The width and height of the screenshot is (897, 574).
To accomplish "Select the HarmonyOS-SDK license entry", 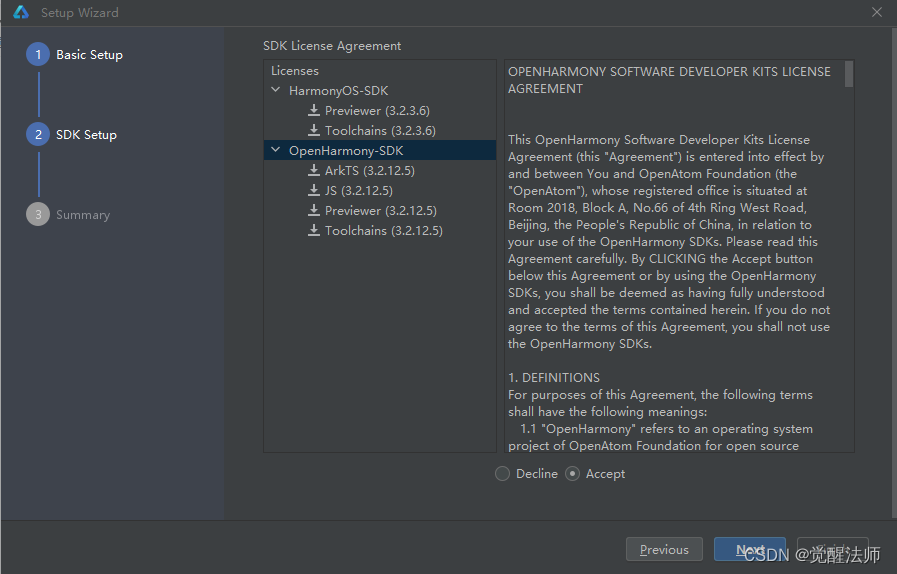I will (338, 90).
